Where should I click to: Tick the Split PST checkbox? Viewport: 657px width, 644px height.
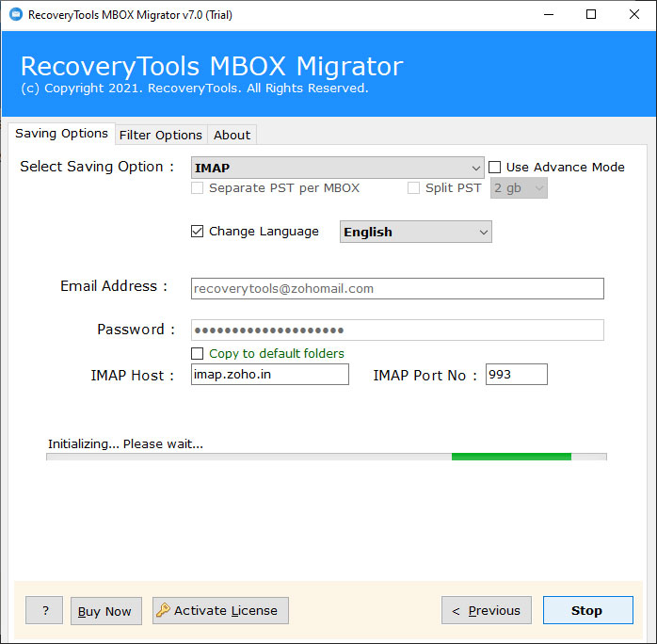tap(413, 187)
